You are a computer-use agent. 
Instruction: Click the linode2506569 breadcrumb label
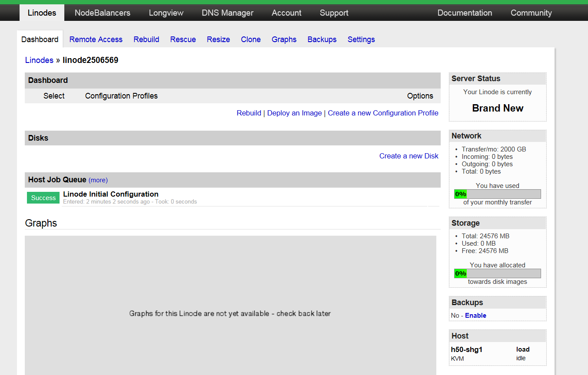[x=90, y=60]
